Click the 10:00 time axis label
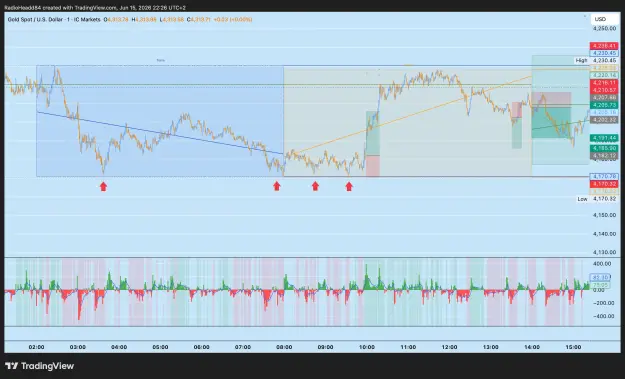This screenshot has width=625, height=379. point(367,347)
